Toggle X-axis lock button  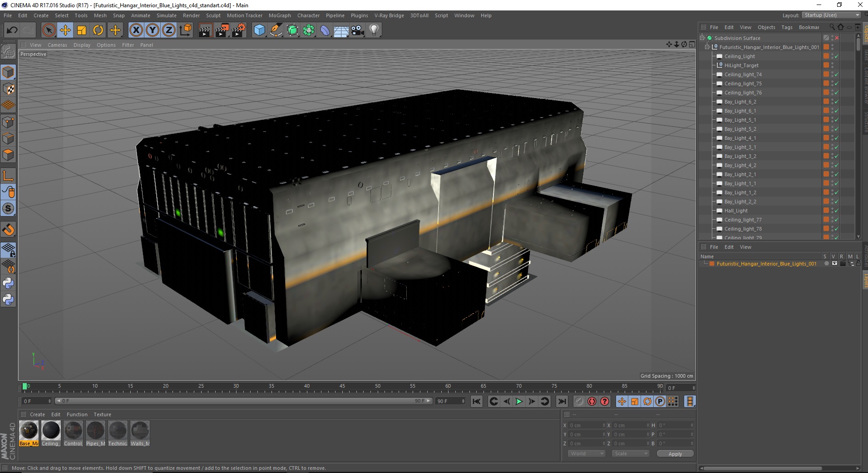pos(136,30)
